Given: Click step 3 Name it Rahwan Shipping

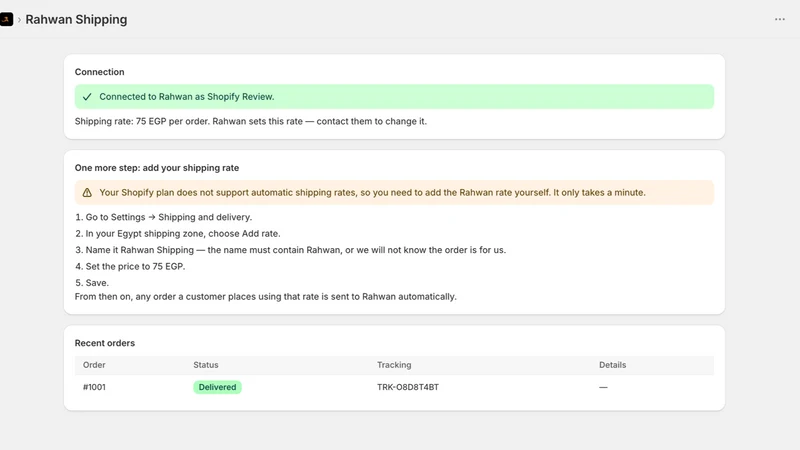Looking at the screenshot, I should (290, 250).
